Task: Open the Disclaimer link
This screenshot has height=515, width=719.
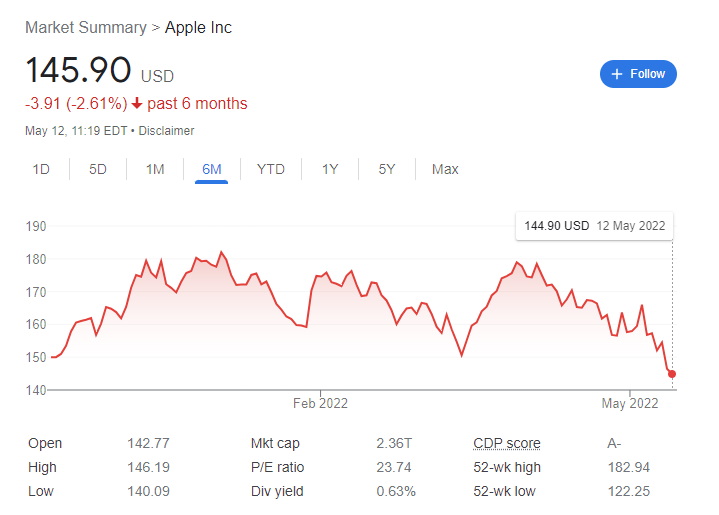Action: click(166, 131)
